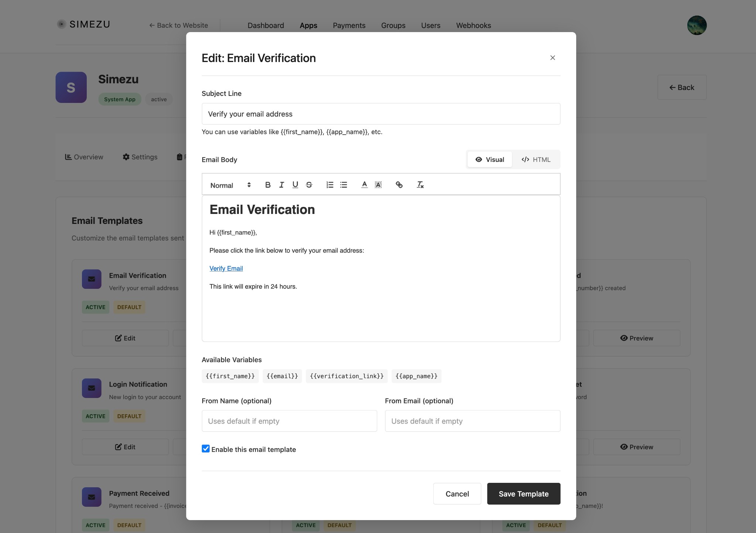Click Edit under Login Notification card

click(125, 447)
